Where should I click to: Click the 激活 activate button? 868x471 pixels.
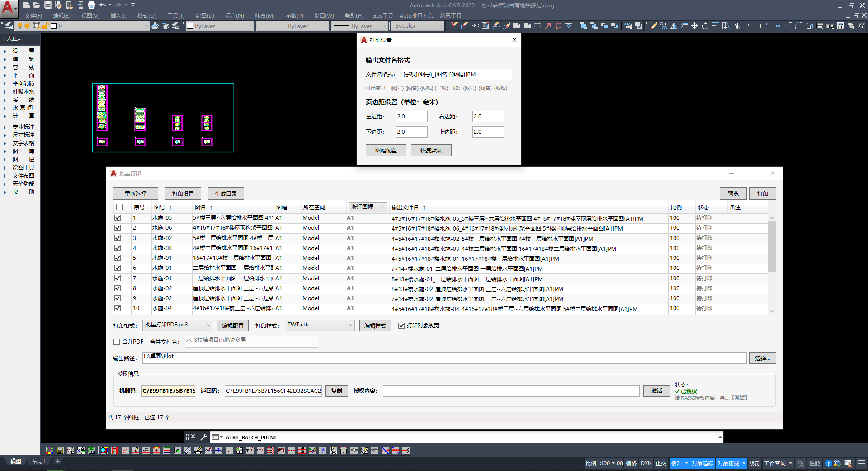click(x=657, y=391)
